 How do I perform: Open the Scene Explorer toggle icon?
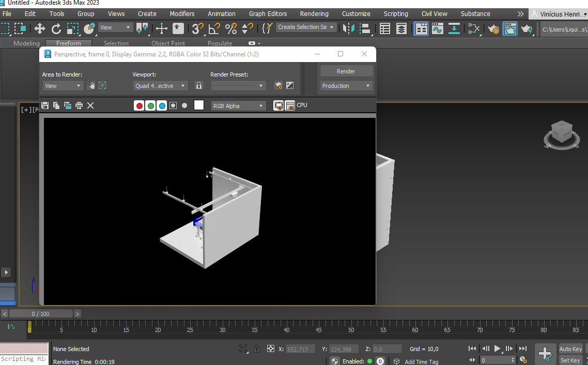click(385, 28)
